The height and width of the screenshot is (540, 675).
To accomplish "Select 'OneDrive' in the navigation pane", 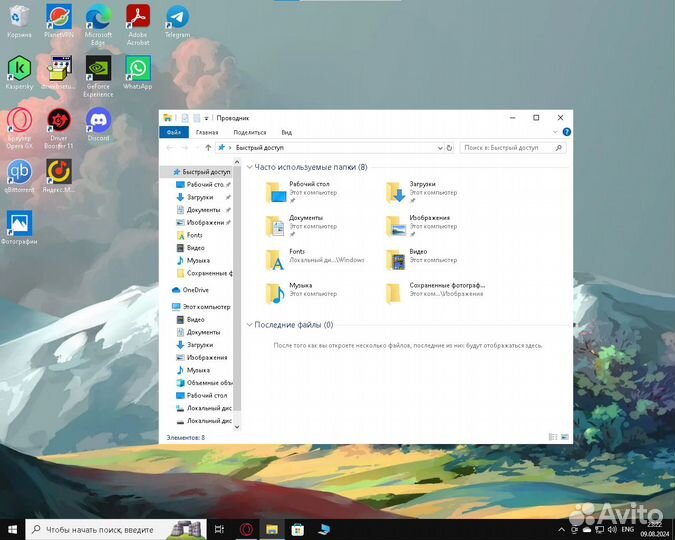I will coord(195,290).
